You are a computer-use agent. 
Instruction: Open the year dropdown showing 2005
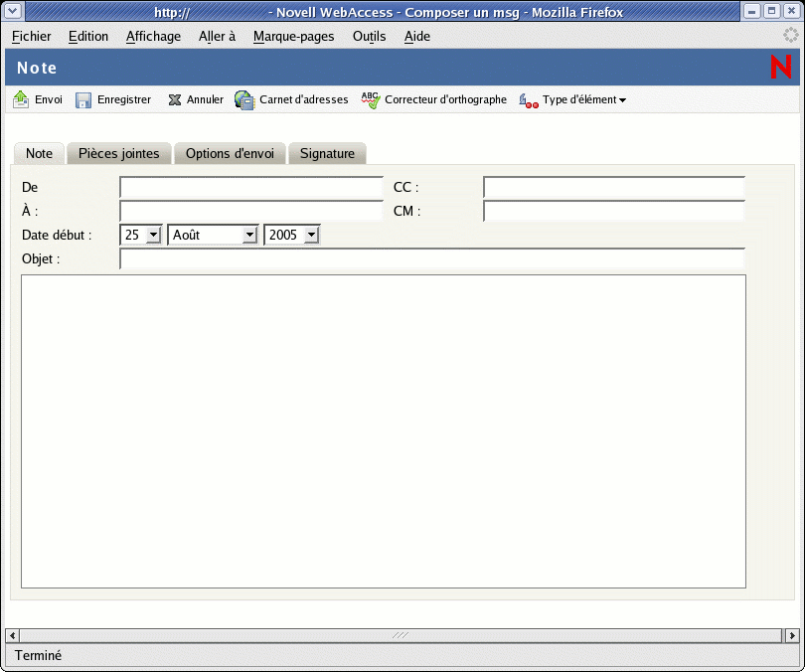pyautogui.click(x=292, y=235)
